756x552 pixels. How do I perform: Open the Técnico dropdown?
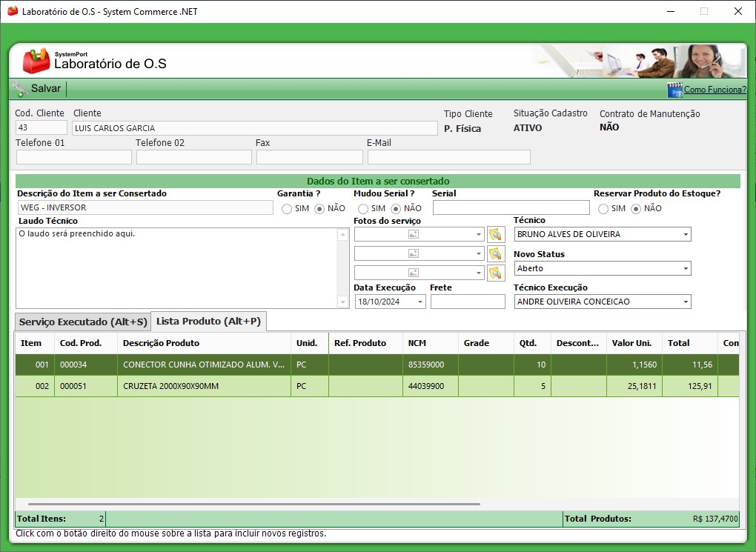[x=686, y=235]
